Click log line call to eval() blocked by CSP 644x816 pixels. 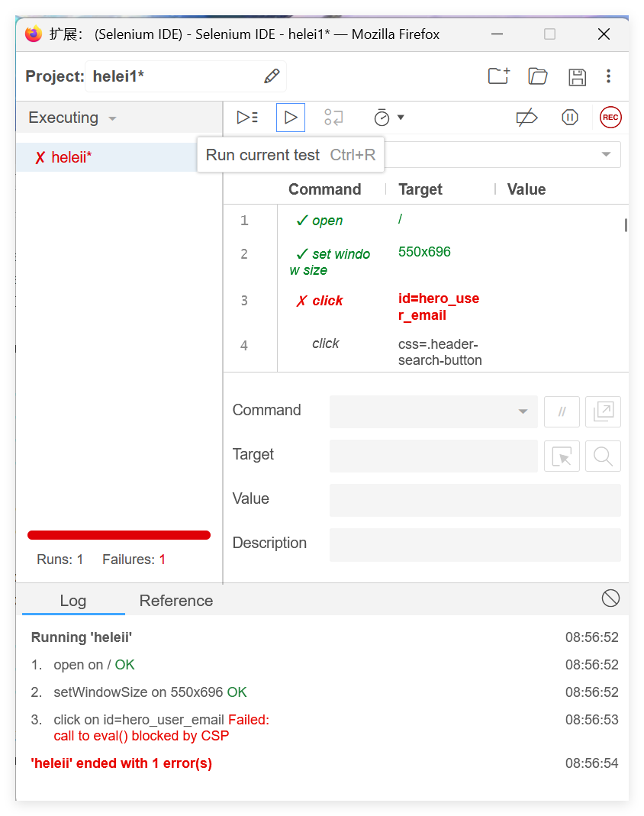pyautogui.click(x=141, y=736)
